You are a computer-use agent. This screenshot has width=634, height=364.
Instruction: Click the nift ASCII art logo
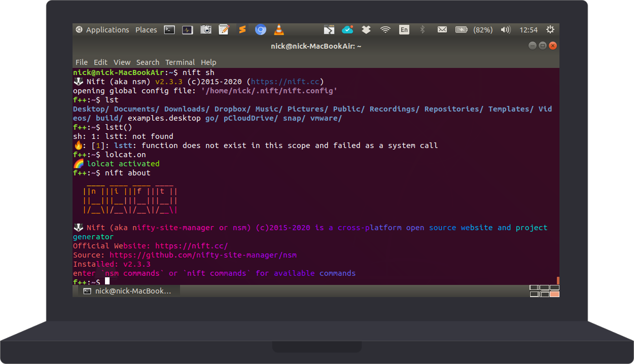pos(130,200)
